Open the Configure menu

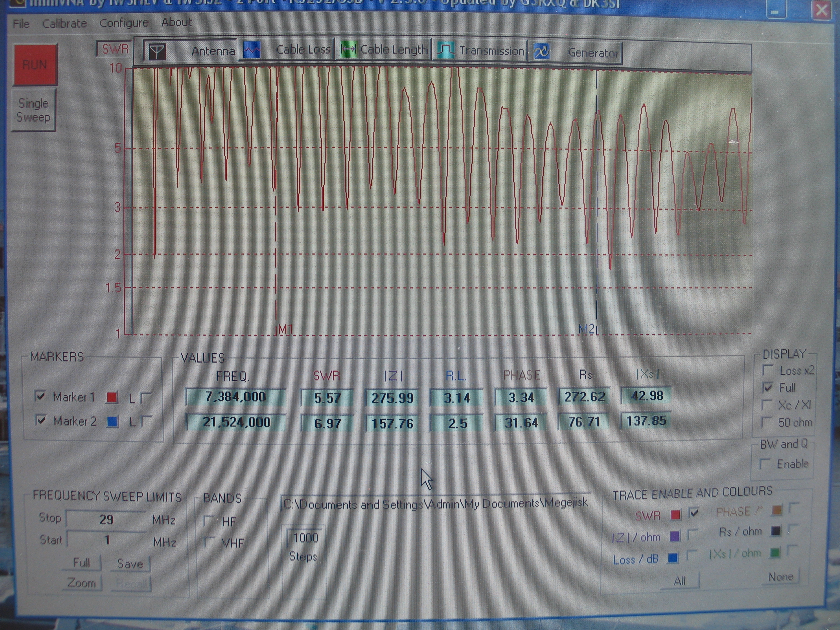coord(124,23)
